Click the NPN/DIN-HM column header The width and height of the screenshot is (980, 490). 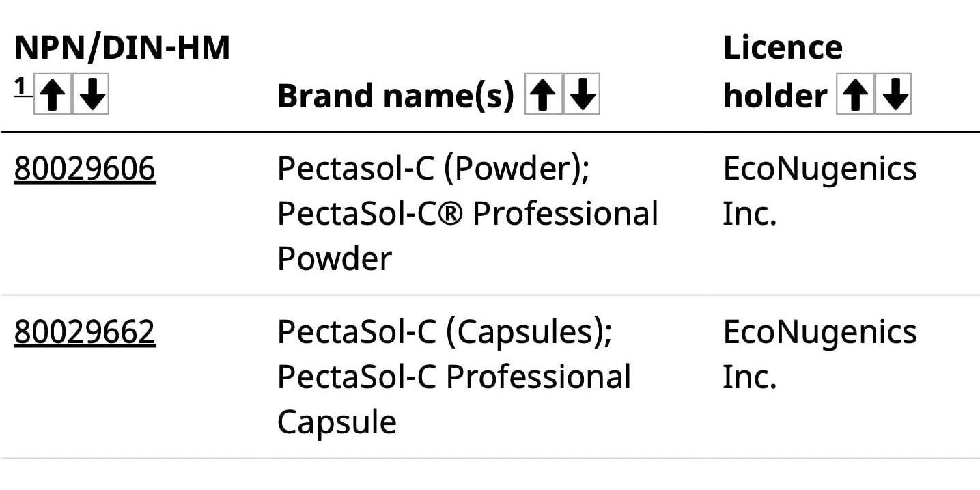(121, 48)
